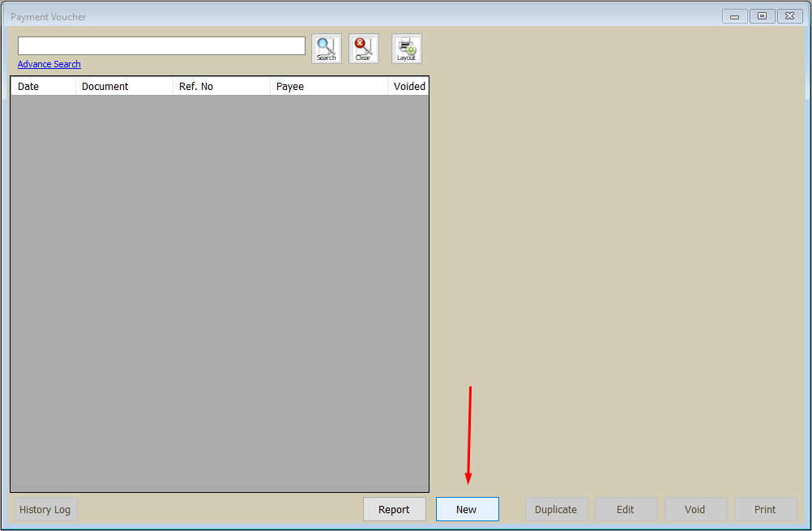The height and width of the screenshot is (531, 812).
Task: Maximize the Payment Voucher window
Action: click(763, 16)
